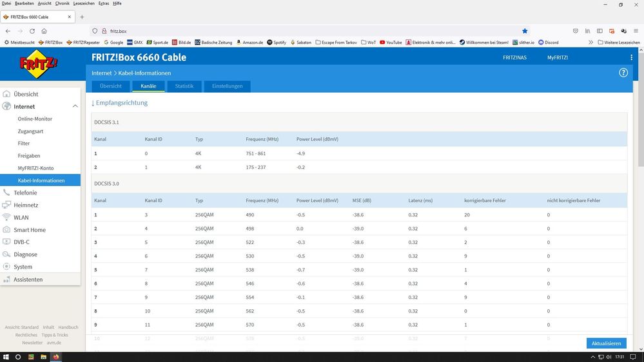Switch to the Statistik tab
The width and height of the screenshot is (644, 362).
[184, 86]
